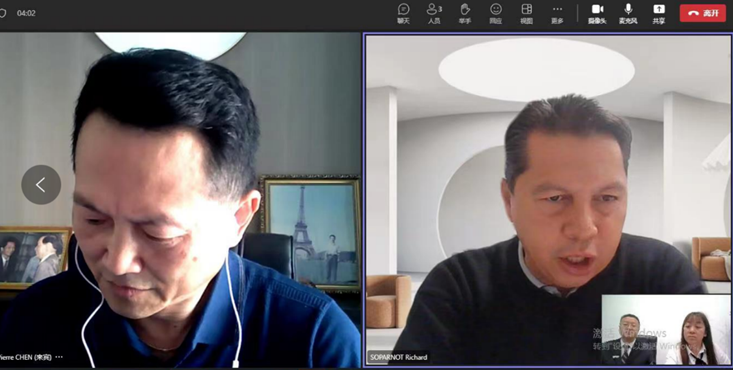Open options dots next to Pierre CHEN
This screenshot has height=370, width=733.
click(59, 357)
